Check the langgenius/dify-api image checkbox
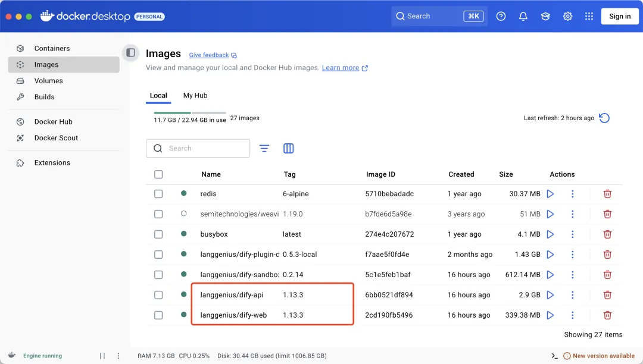This screenshot has height=364, width=643. [158, 295]
